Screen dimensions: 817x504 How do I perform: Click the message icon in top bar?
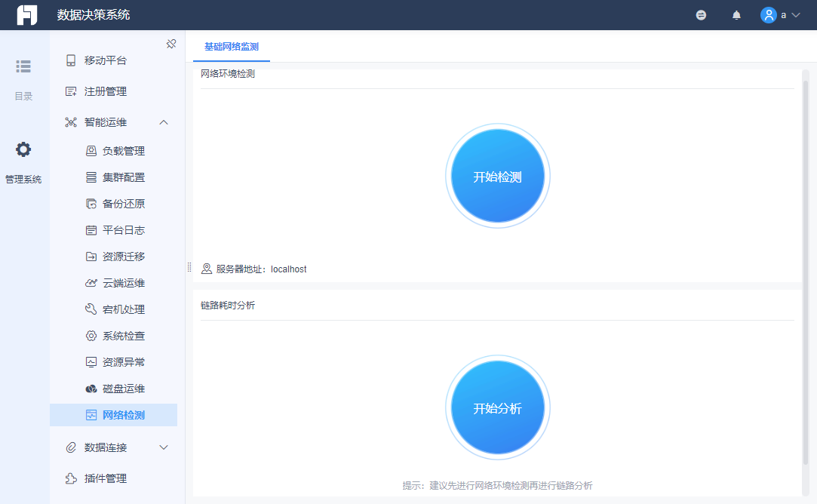click(702, 15)
